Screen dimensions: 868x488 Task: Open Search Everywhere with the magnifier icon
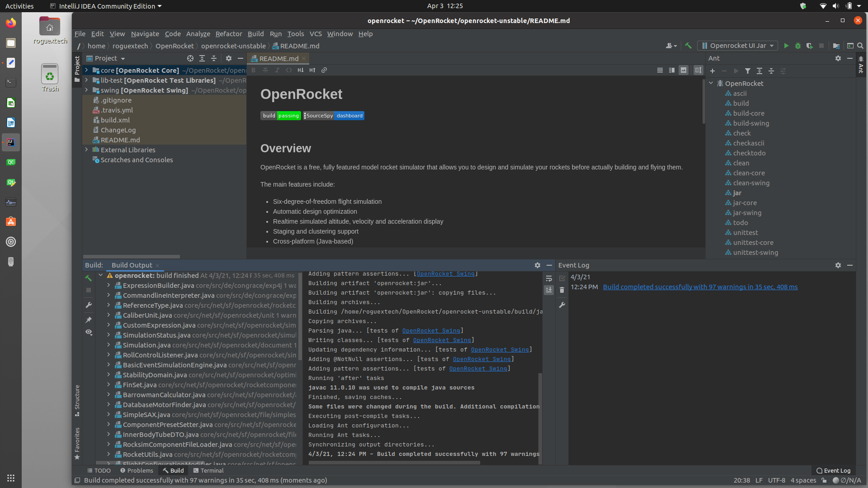860,46
